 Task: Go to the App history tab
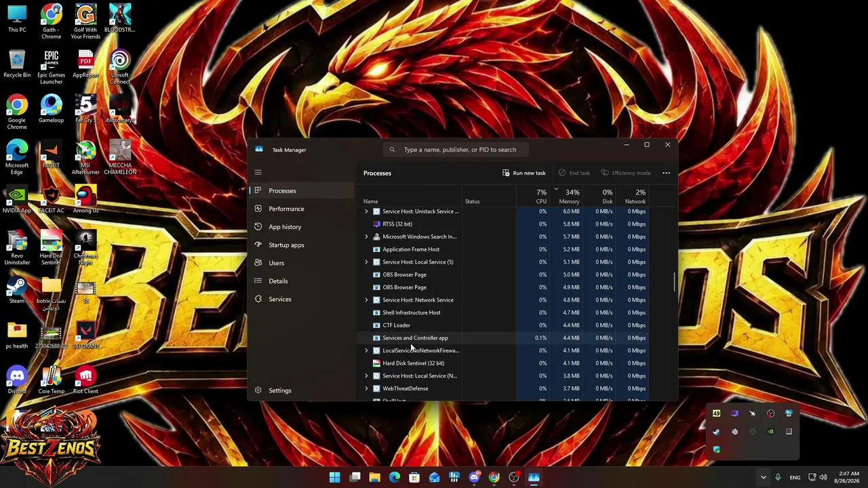click(x=302, y=227)
